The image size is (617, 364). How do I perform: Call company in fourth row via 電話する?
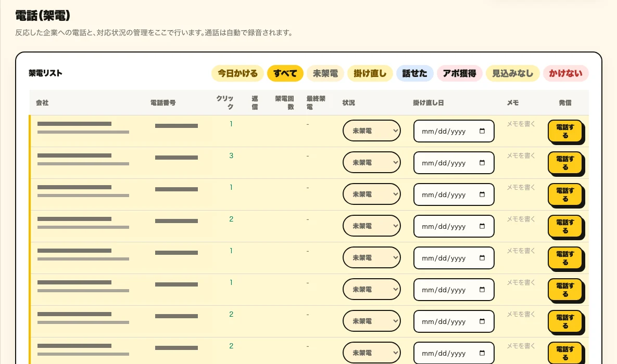[x=565, y=226]
